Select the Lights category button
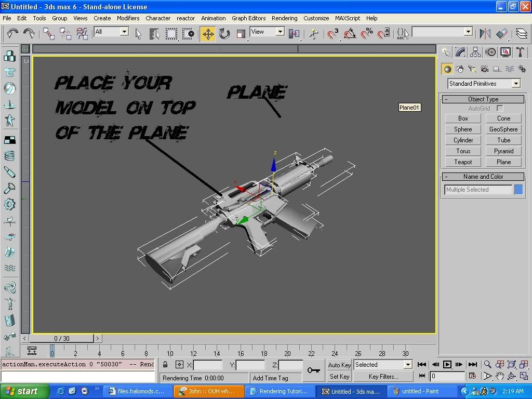The image size is (532, 399). pyautogui.click(x=472, y=69)
